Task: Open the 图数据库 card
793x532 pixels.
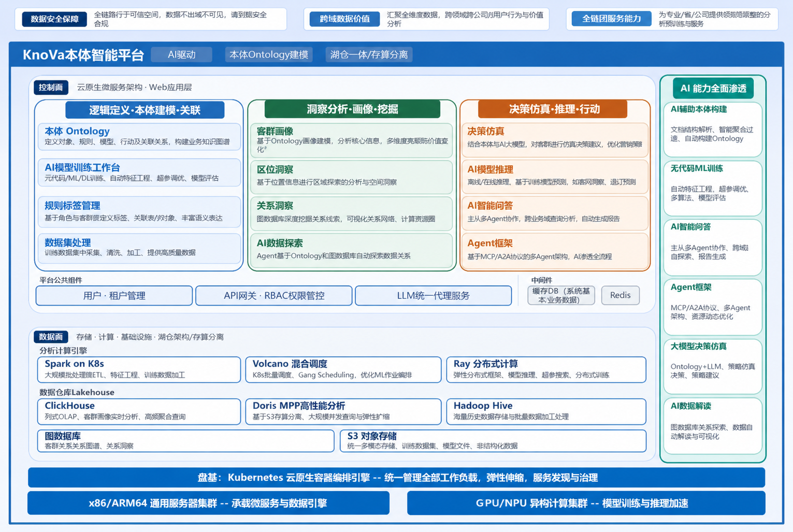Action: coord(186,441)
